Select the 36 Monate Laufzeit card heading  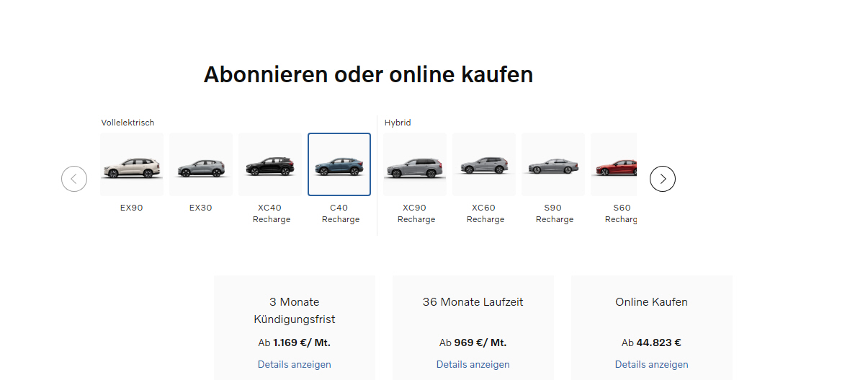473,302
